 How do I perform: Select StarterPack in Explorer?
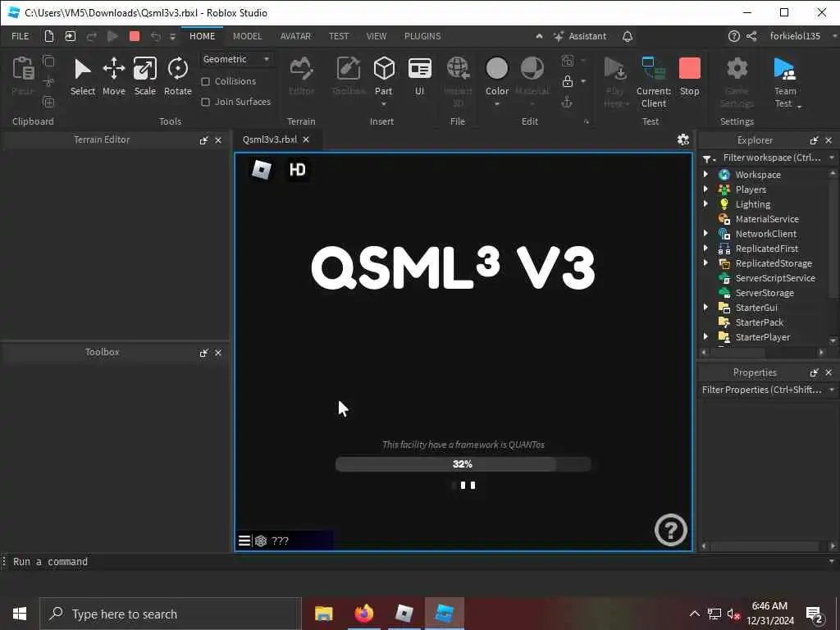point(759,322)
